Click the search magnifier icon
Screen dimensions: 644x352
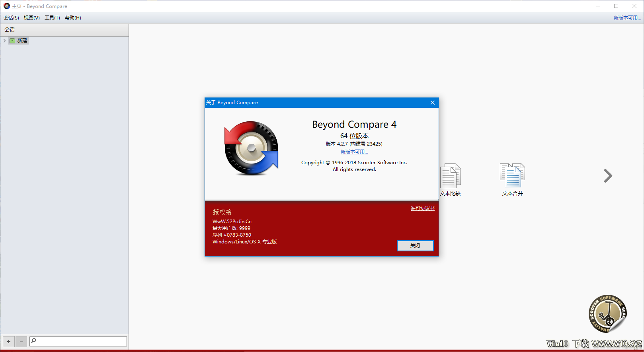(x=34, y=341)
